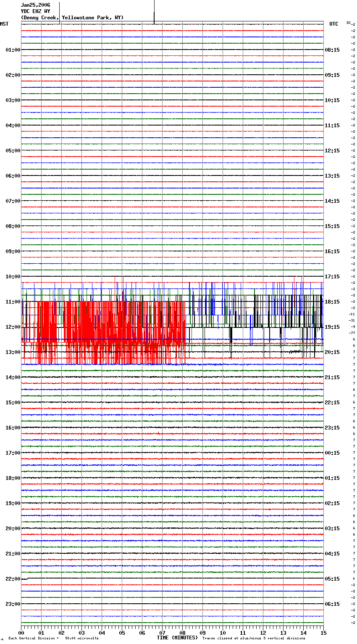Click the '20:00' MST row label
Screen dimensions: 357x644
[13, 529]
